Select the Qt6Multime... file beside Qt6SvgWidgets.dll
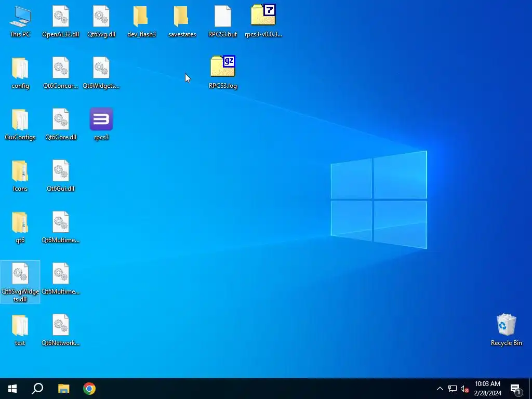The width and height of the screenshot is (532, 399). point(61,279)
